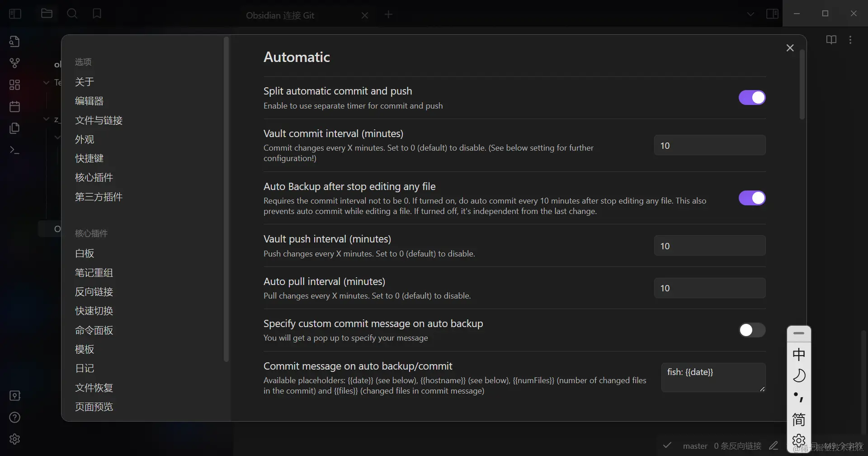This screenshot has width=868, height=456.
Task: Open graph view from the ribbon
Action: pos(14,63)
